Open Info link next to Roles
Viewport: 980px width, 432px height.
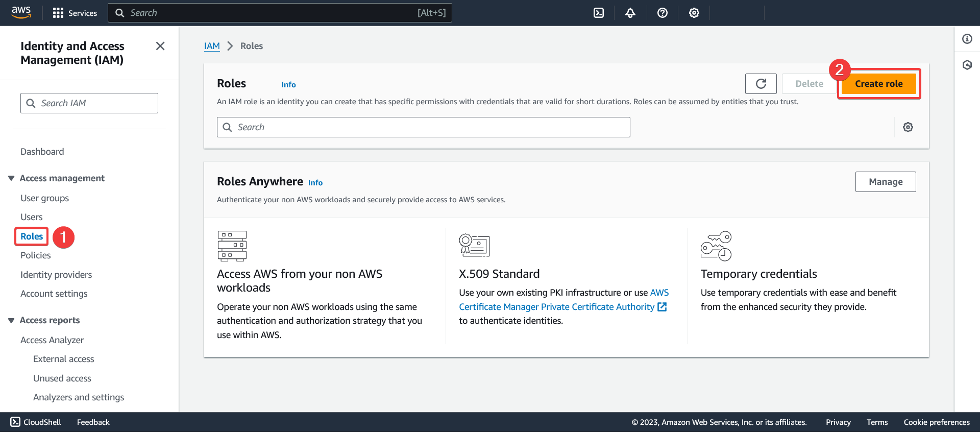288,85
